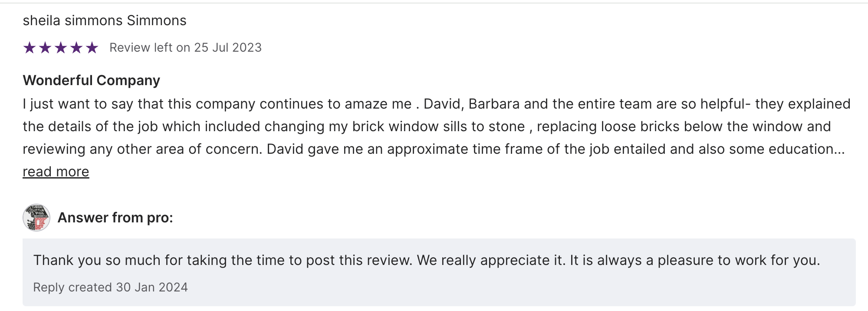868x311 pixels.
Task: Click the trailing ellipsis after 'education'
Action: coord(839,149)
